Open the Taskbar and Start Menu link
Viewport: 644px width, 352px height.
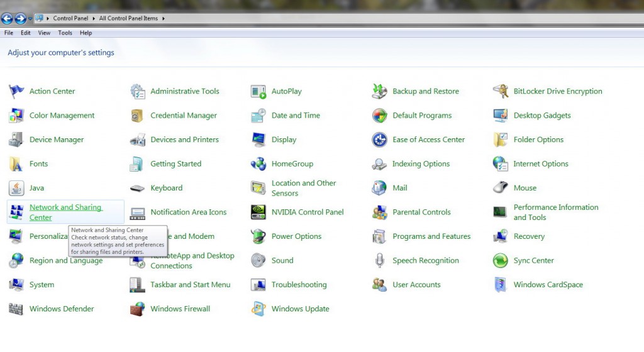coord(190,285)
